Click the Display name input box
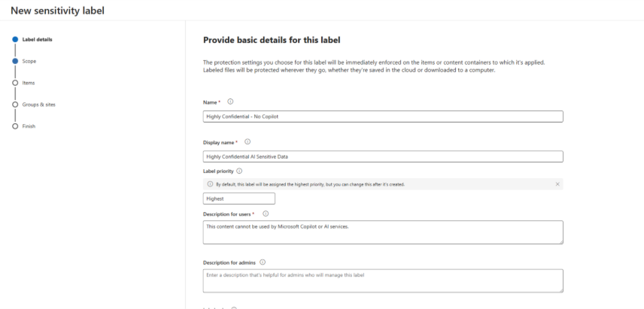 [383, 156]
